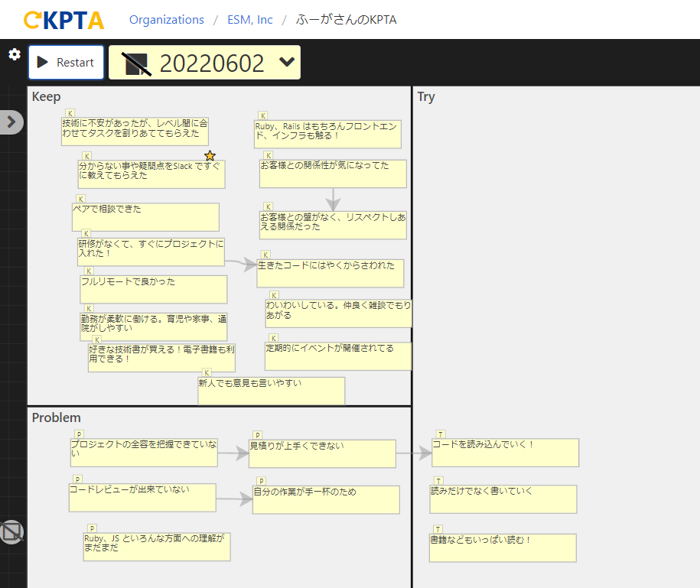Select note 分からない事や疑問点をSlack
The height and width of the screenshot is (588, 700).
[151, 174]
